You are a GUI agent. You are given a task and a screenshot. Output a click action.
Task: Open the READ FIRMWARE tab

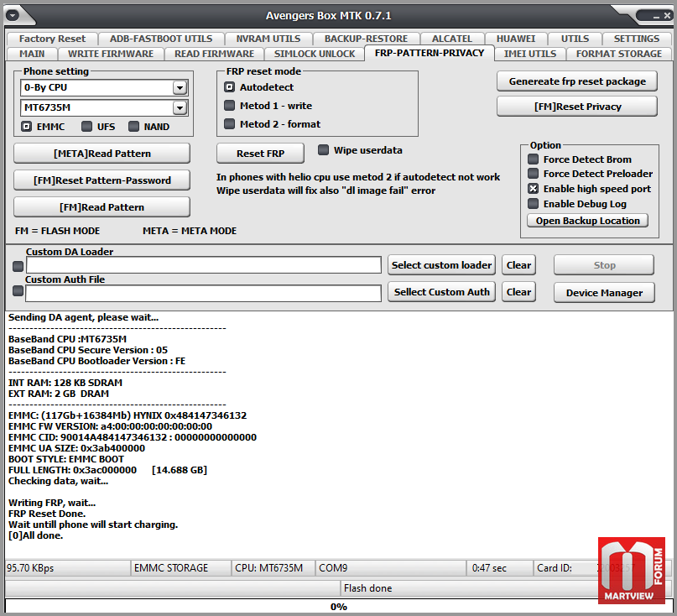point(214,54)
